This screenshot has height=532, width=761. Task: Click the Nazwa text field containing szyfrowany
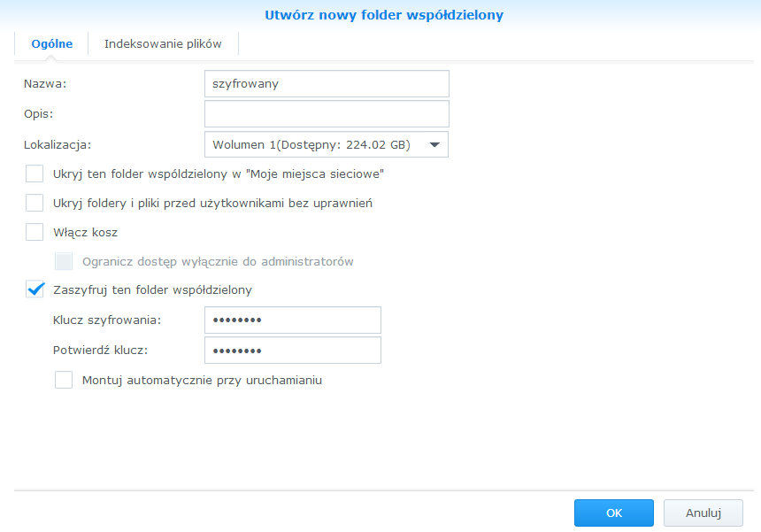(x=327, y=83)
